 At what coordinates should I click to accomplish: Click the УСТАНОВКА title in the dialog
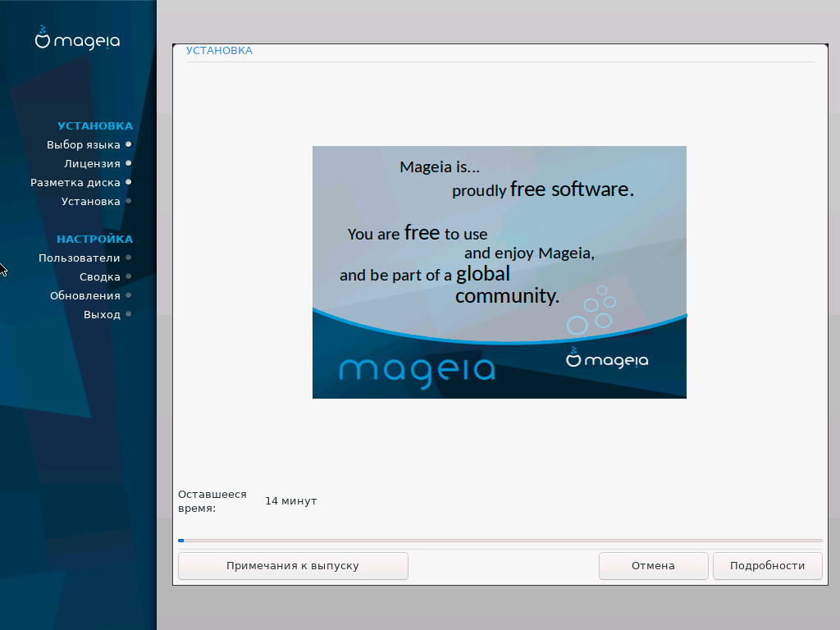[x=219, y=50]
